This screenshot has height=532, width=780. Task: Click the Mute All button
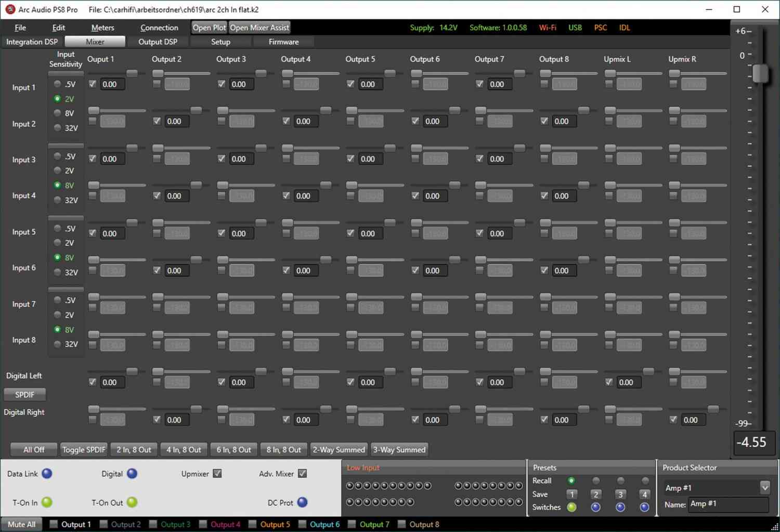click(x=22, y=524)
